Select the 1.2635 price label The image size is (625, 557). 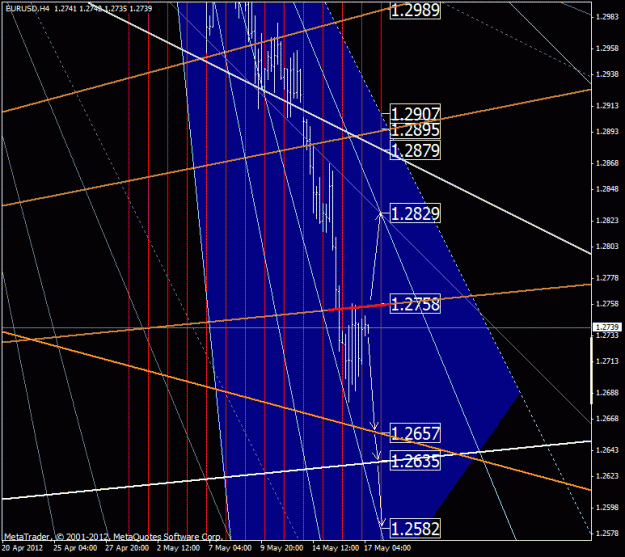click(x=415, y=461)
